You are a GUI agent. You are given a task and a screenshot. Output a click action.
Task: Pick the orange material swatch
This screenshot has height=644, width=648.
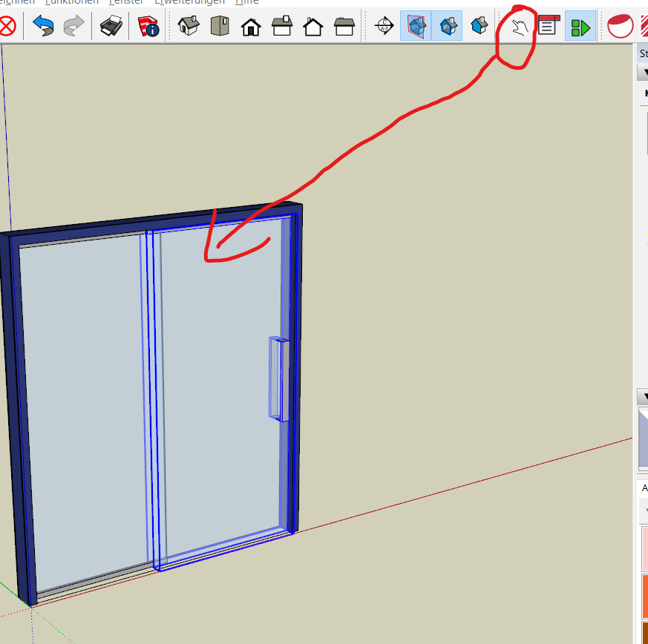pos(644,595)
